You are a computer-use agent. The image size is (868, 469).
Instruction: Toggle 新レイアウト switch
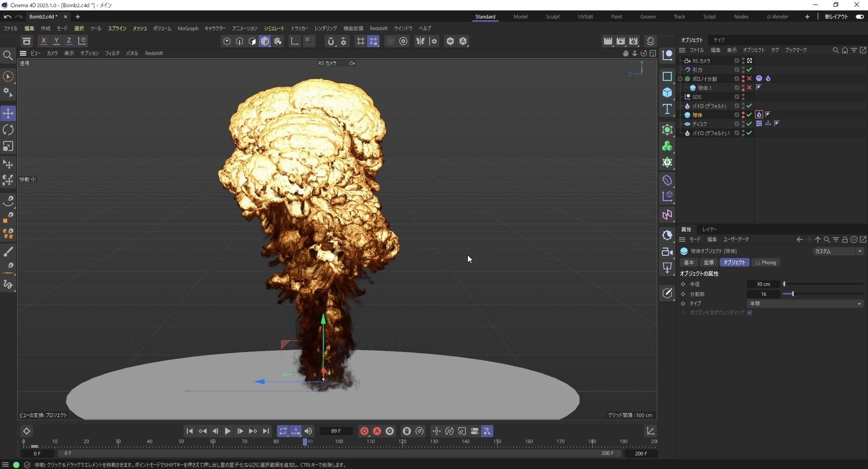tap(859, 17)
